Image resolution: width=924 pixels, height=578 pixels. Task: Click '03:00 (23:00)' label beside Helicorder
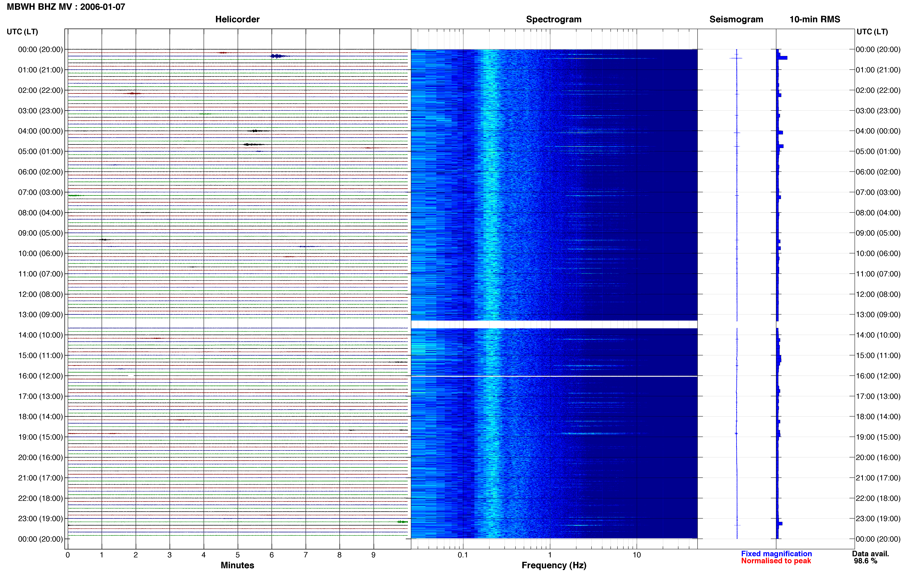point(40,111)
